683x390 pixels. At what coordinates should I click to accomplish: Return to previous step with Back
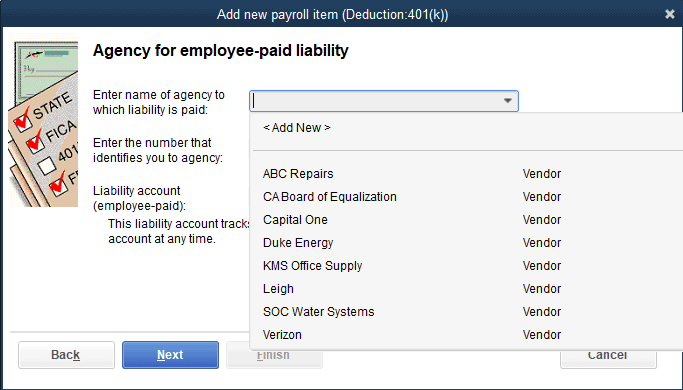(66, 355)
